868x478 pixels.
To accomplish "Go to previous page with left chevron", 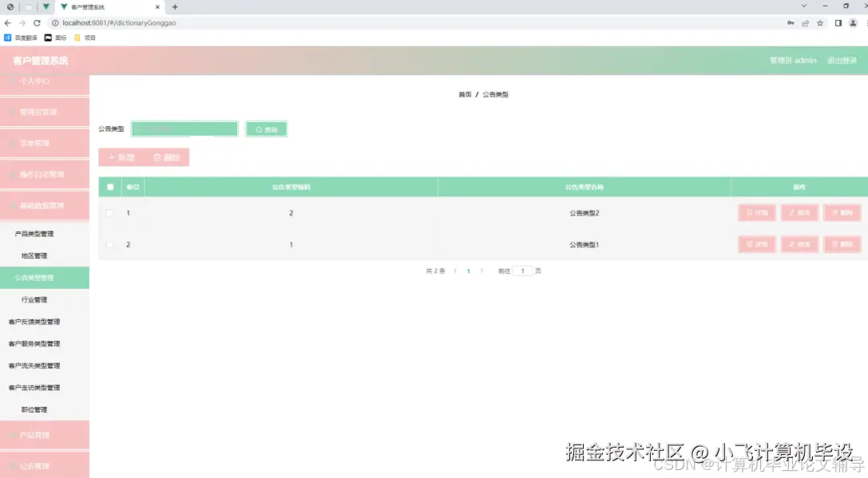I will coord(455,271).
